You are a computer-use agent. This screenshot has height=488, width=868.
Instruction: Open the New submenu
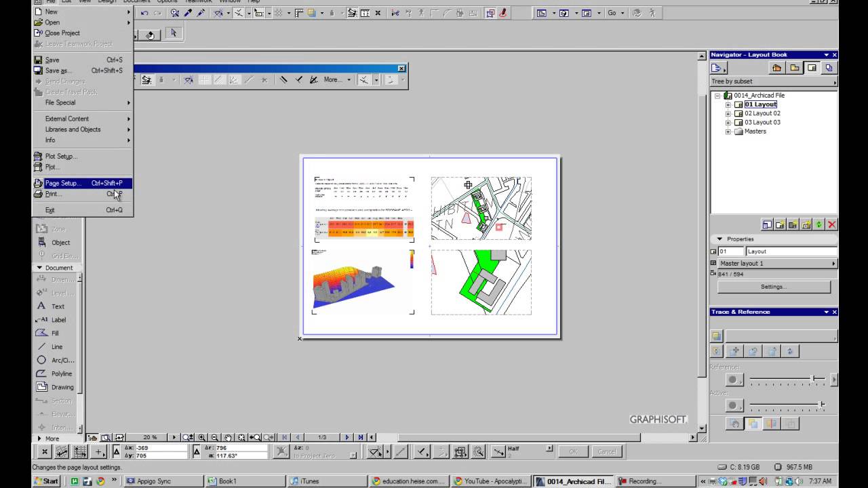82,12
